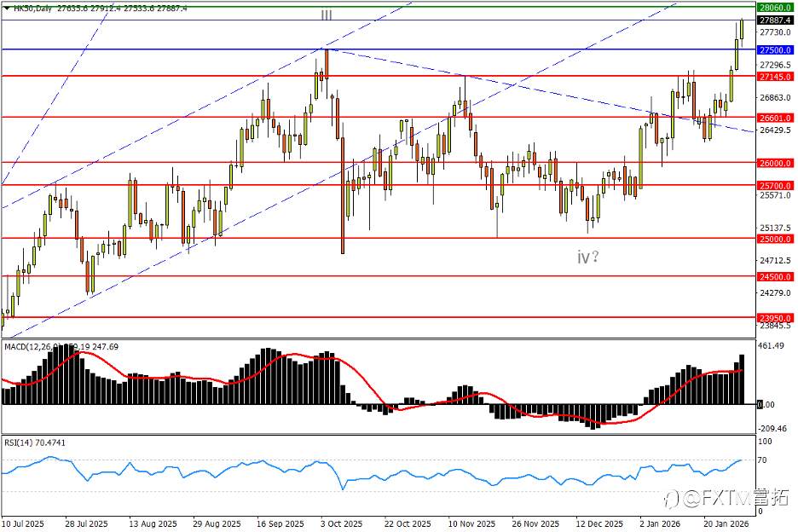Click the 10 Nov 2025 date label
Viewport: 798px width, 532px height.
[471, 523]
